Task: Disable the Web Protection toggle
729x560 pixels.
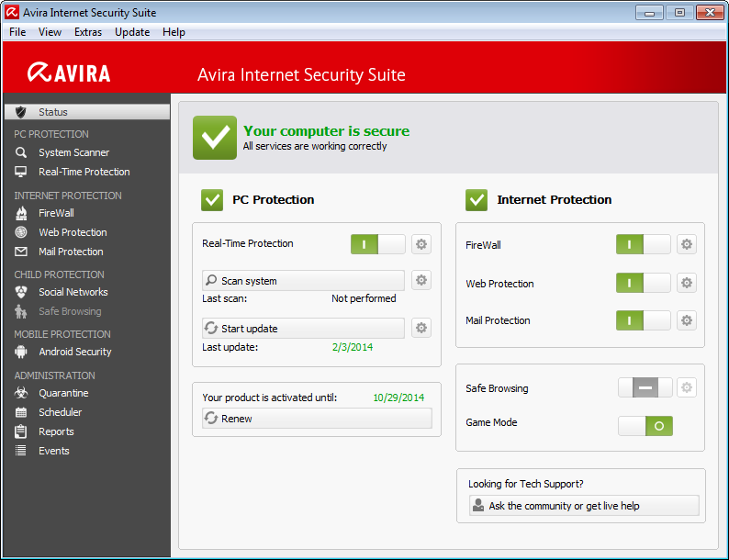Action: [643, 283]
